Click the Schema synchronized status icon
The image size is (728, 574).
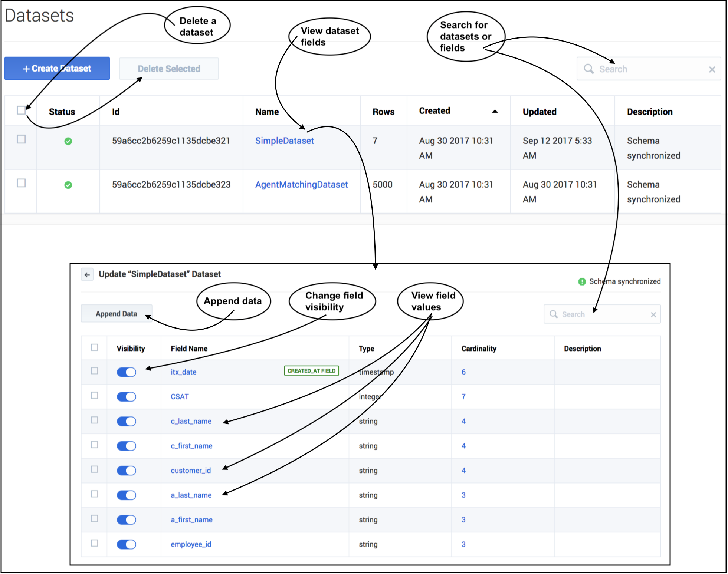tap(581, 281)
